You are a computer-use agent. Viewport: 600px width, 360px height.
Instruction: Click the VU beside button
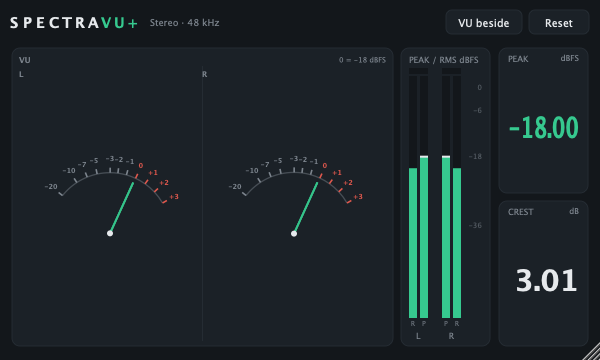(x=484, y=23)
